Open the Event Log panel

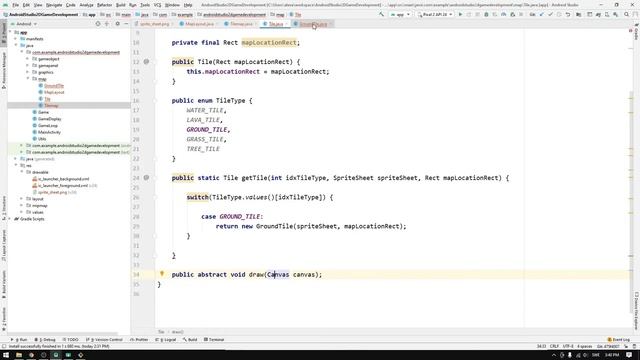[x=619, y=340]
